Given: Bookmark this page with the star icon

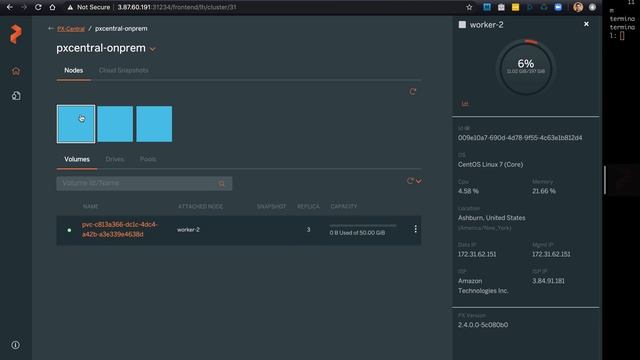Looking at the screenshot, I should [x=469, y=7].
